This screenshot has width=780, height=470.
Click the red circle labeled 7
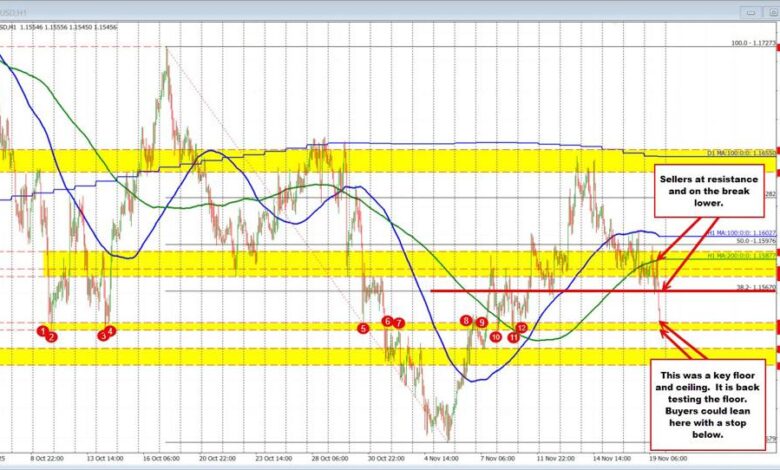point(399,323)
